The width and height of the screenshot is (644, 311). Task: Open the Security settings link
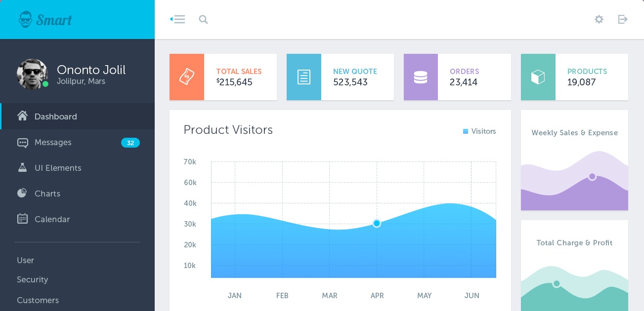(x=33, y=280)
